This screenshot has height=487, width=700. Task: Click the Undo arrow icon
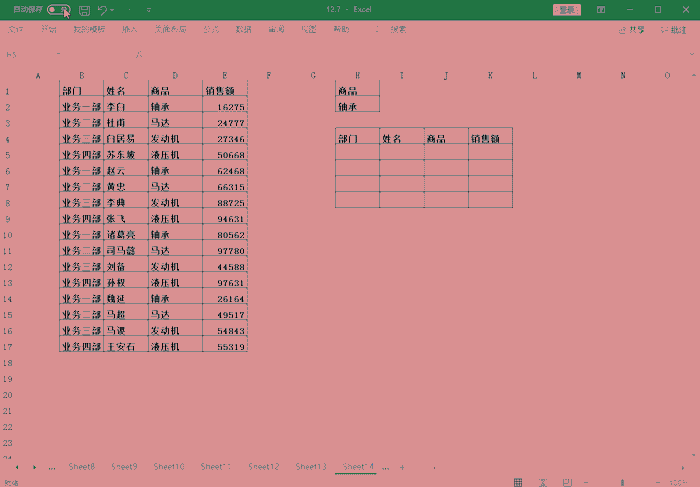click(x=102, y=9)
